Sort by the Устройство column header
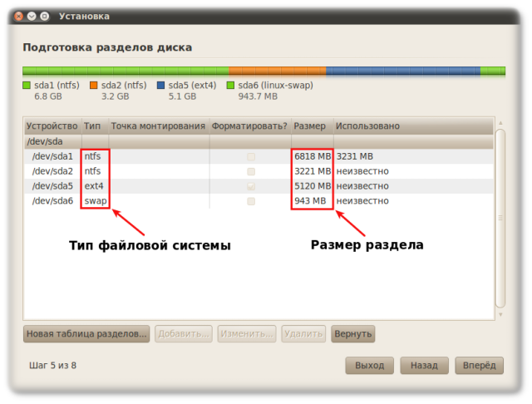 pyautogui.click(x=52, y=126)
